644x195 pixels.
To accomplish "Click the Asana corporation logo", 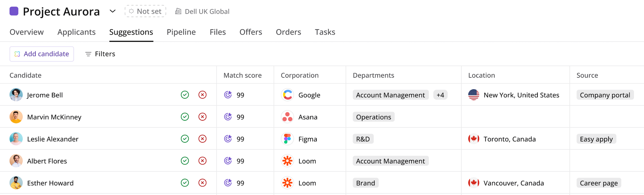I will click(x=287, y=117).
